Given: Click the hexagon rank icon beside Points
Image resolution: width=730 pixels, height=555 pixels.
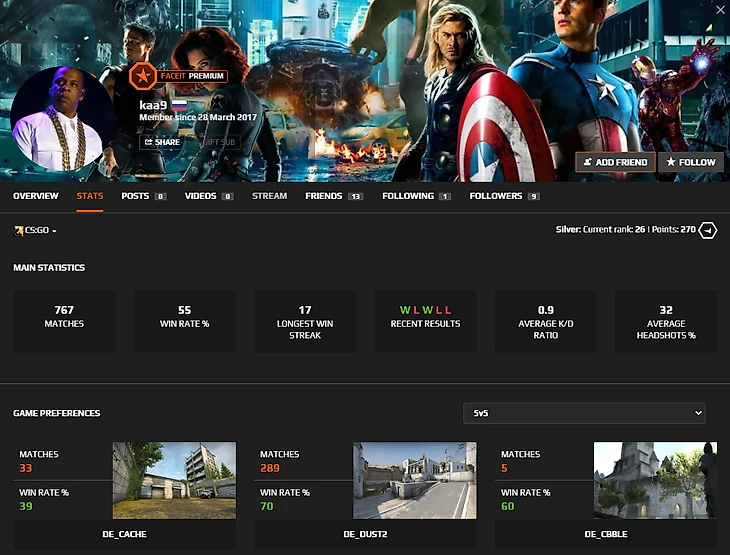Looking at the screenshot, I should [708, 230].
